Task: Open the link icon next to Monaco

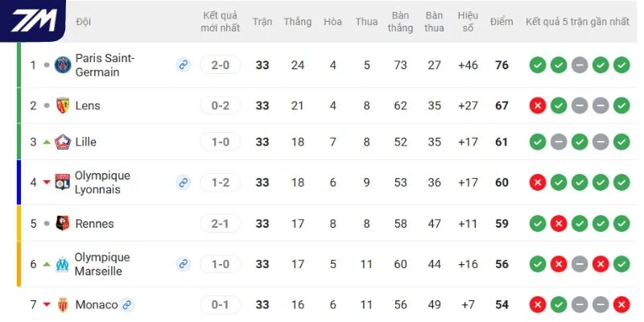Action: 127,305
